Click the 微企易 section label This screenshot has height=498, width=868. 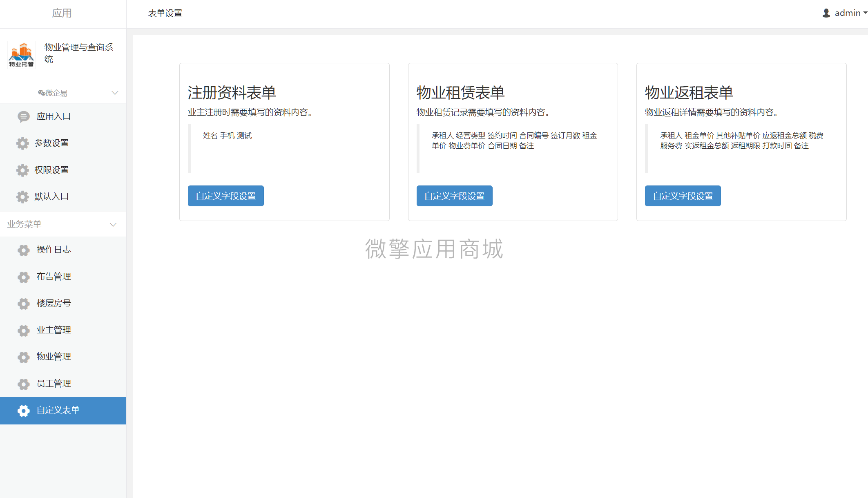(56, 93)
